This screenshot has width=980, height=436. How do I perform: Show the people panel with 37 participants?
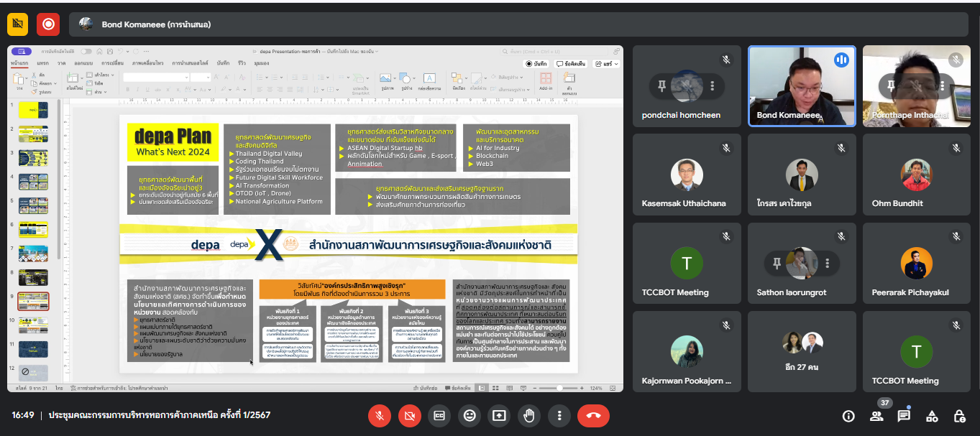click(876, 416)
